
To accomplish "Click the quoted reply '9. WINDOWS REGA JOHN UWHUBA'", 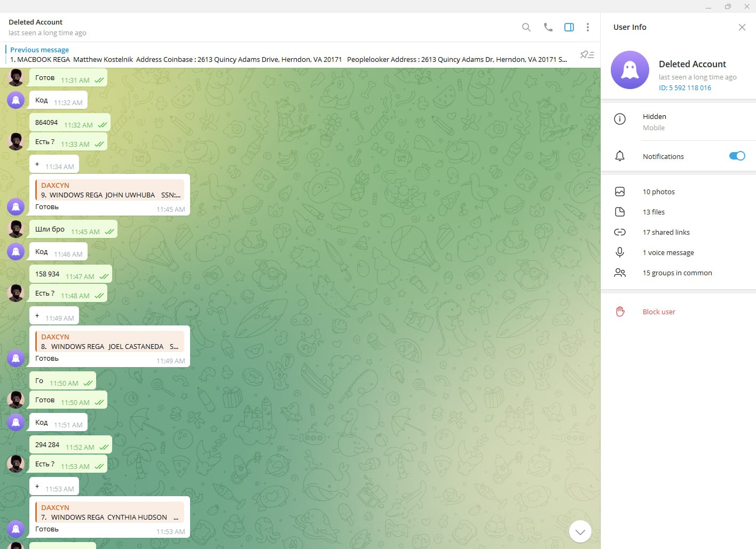I will point(109,190).
